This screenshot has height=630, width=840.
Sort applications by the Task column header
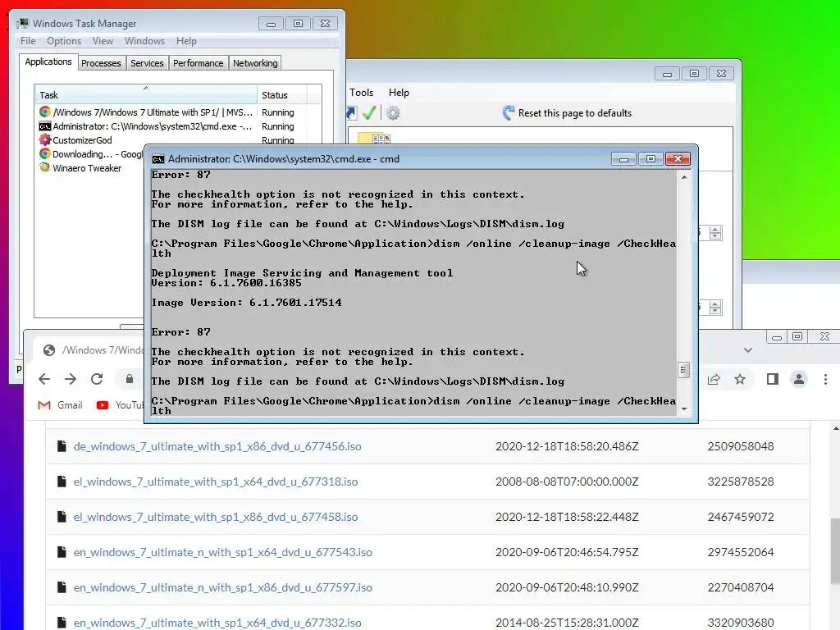click(x=146, y=95)
